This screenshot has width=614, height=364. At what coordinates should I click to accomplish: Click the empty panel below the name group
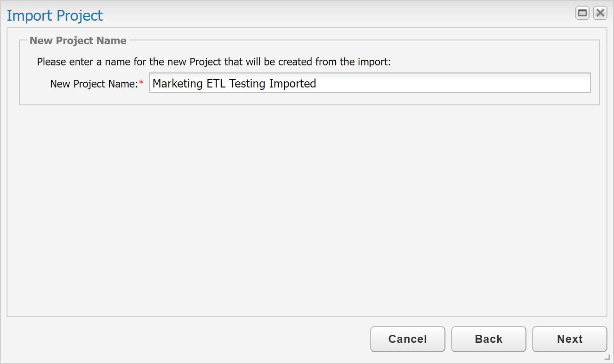[x=306, y=207]
